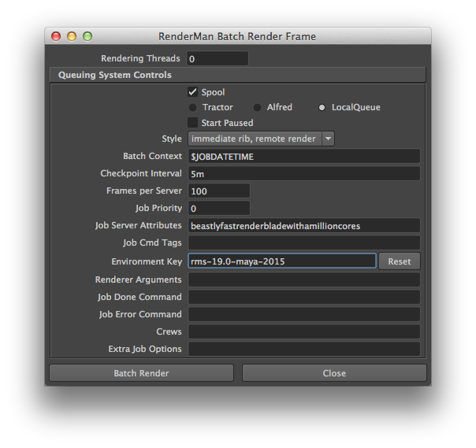Click the Job Priority field
Viewport: 476px width, 448px height.
coord(219,209)
